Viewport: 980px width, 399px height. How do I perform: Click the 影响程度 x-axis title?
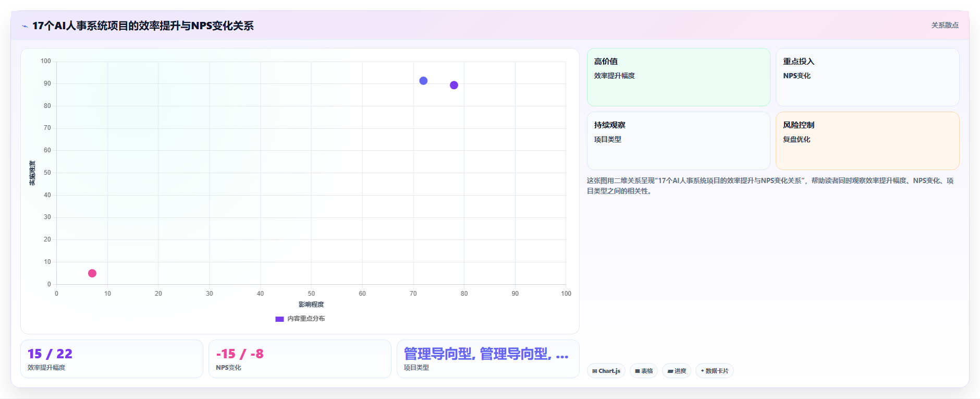click(311, 305)
